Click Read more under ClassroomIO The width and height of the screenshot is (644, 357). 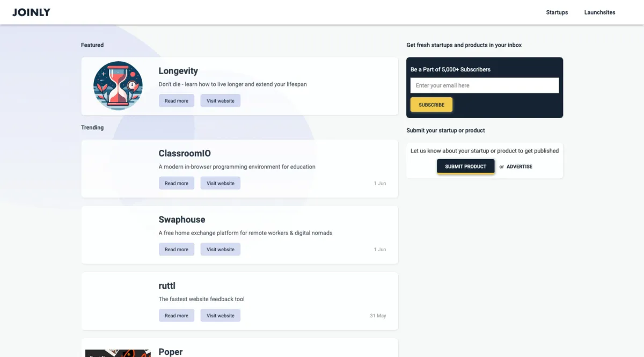[176, 184]
